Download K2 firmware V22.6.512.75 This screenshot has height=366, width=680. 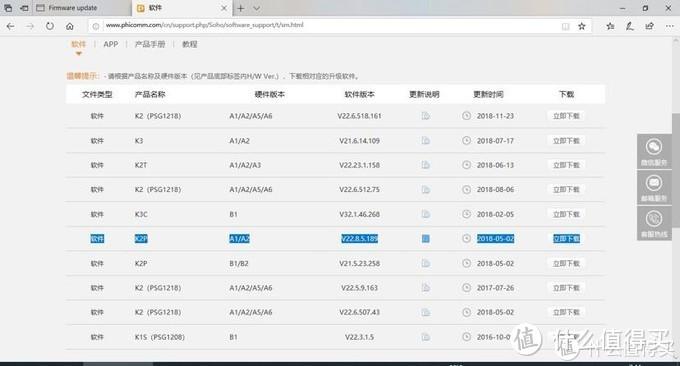coord(566,190)
